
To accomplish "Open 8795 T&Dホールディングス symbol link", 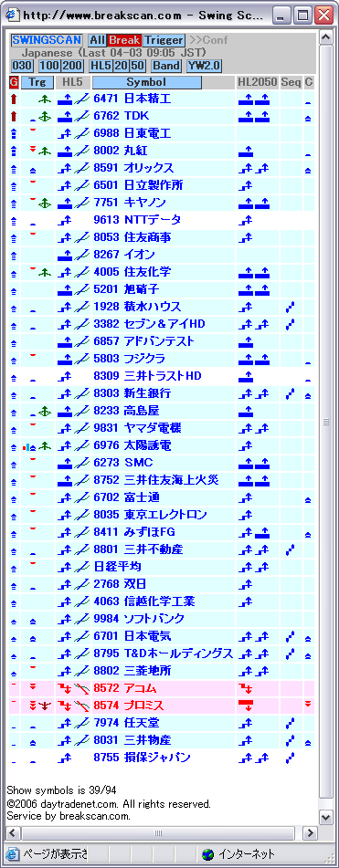I will point(164,654).
